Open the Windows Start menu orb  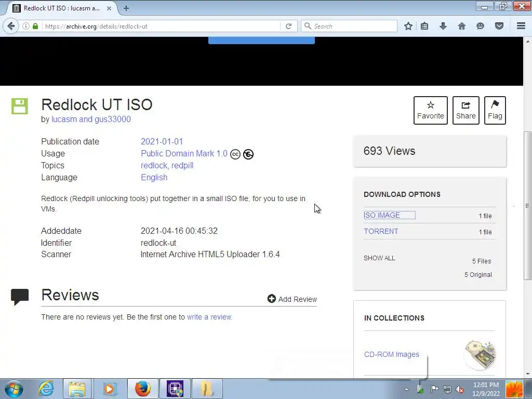point(14,389)
